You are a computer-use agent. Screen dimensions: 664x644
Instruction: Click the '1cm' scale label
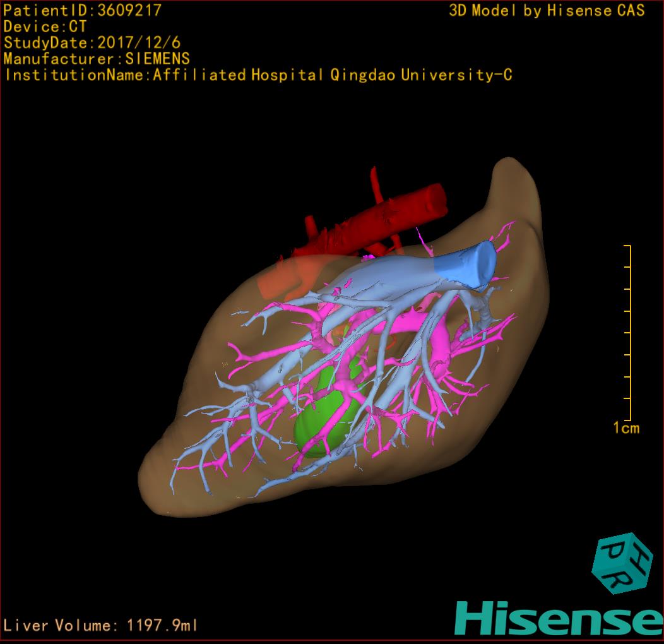pos(626,428)
